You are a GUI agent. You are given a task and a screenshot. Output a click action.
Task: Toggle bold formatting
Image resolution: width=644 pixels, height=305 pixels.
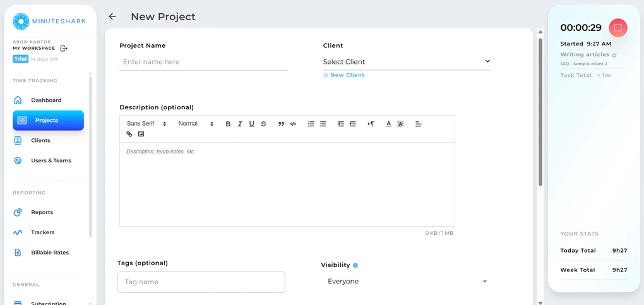[x=228, y=124]
